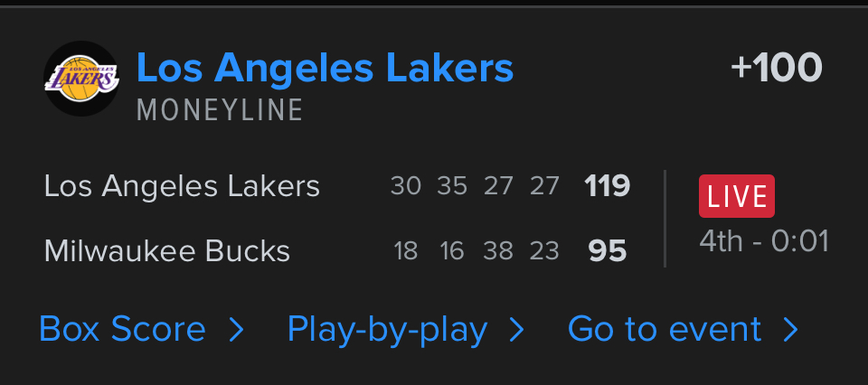Click the Lakers total score 119
The width and height of the screenshot is (868, 385).
(x=607, y=186)
